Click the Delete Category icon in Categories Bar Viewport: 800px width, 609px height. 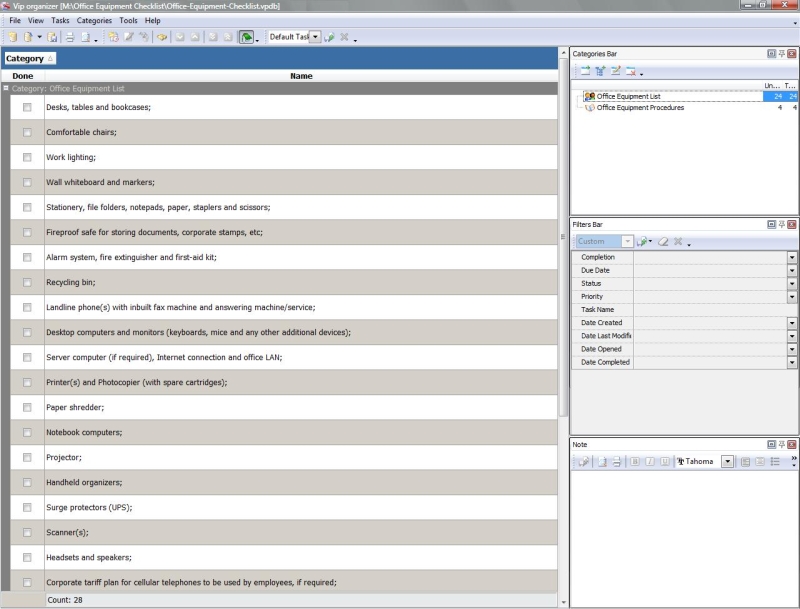tap(631, 71)
